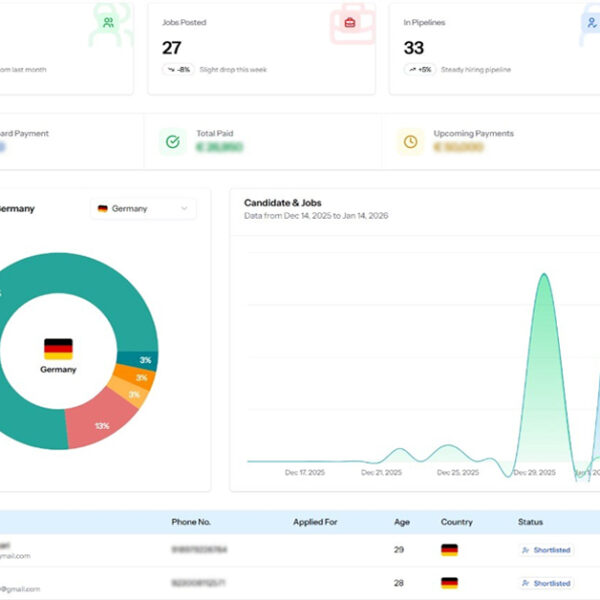Click the upward trend icon in +5% badge
The width and height of the screenshot is (600, 600).
point(412,70)
